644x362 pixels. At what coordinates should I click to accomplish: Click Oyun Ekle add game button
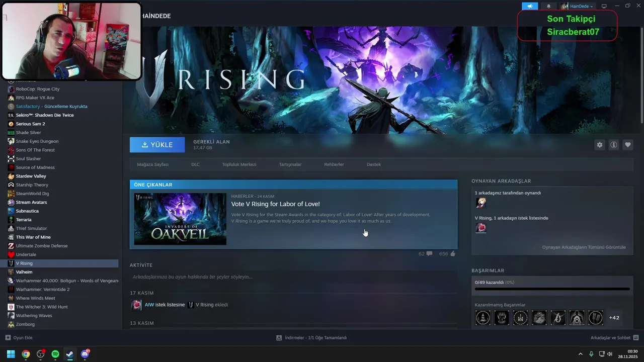[19, 338]
